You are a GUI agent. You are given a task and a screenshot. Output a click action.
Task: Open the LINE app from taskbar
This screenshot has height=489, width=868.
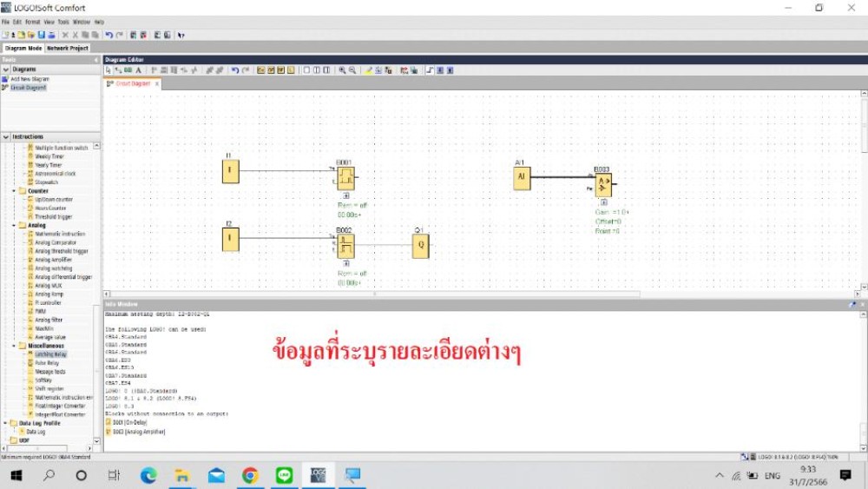[285, 475]
